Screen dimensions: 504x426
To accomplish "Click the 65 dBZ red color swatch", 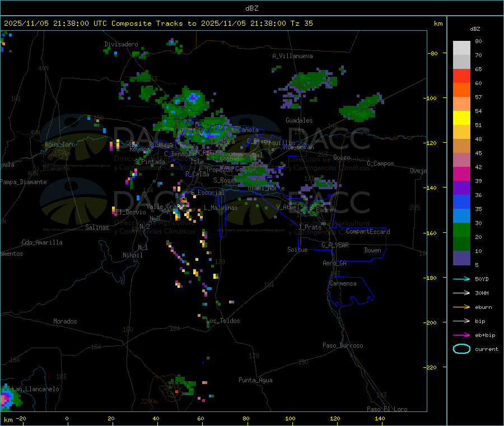I will point(461,76).
